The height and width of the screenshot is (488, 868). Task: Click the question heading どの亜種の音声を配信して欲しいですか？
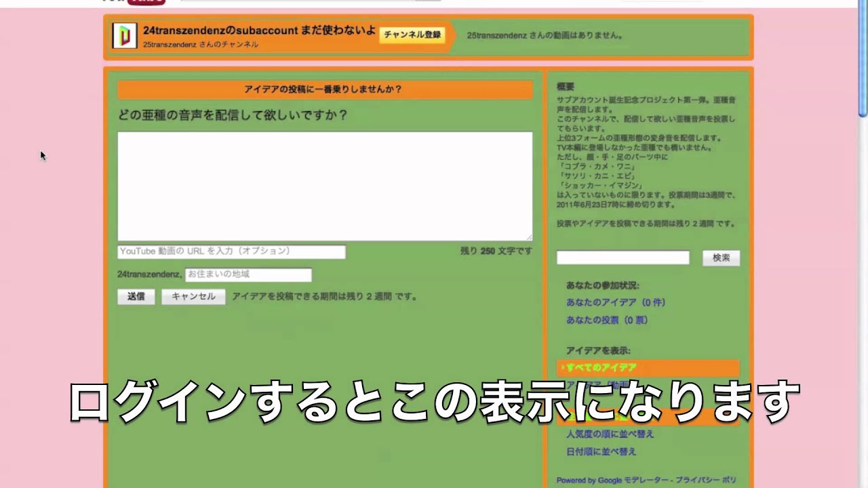(x=233, y=115)
